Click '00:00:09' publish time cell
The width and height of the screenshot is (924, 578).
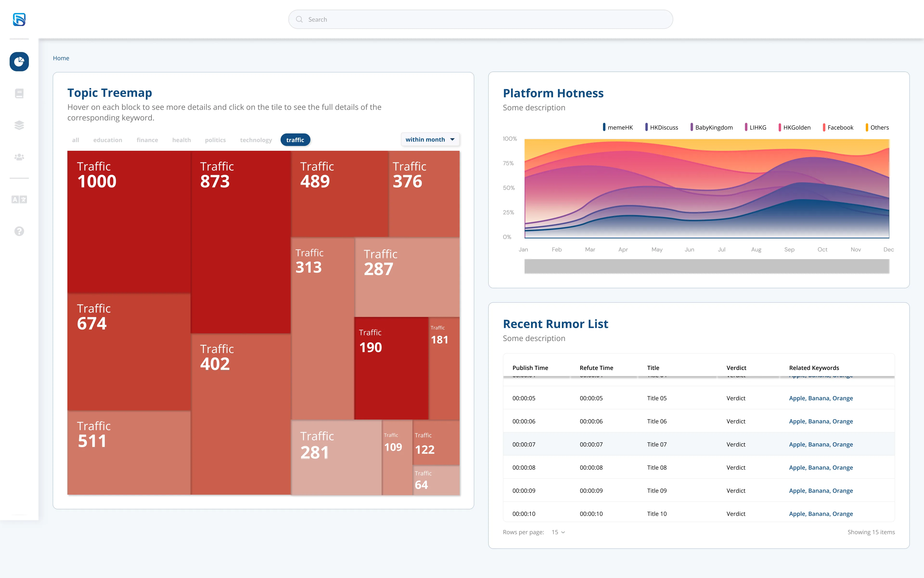pos(524,491)
